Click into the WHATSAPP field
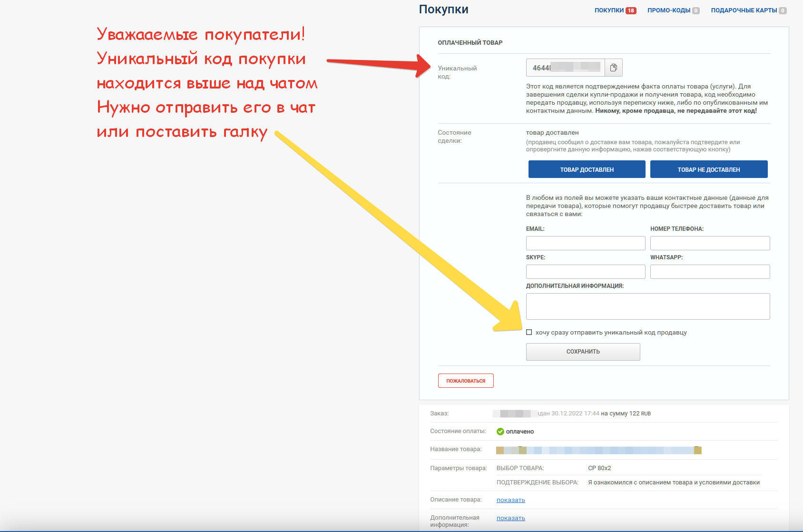 point(710,272)
